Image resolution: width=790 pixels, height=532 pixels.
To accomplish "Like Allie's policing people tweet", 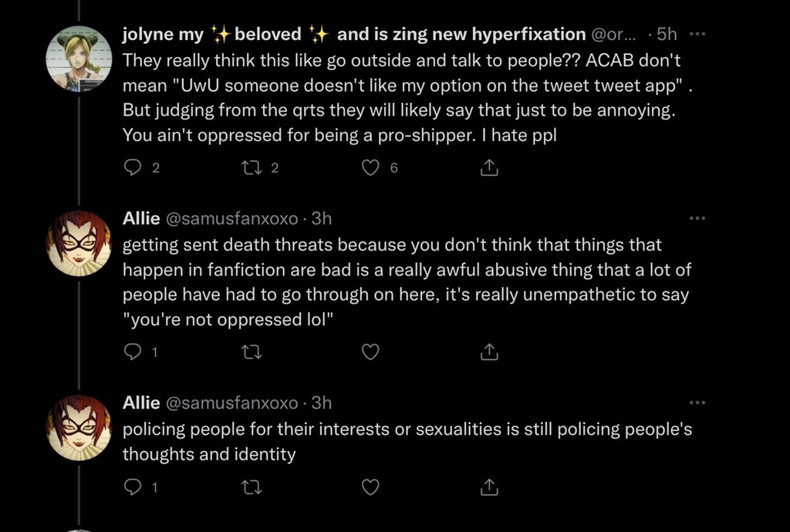I will (x=371, y=487).
